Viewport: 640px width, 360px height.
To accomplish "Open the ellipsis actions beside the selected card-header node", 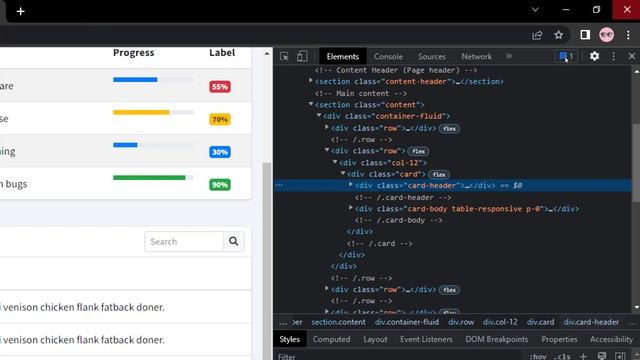I will 279,185.
